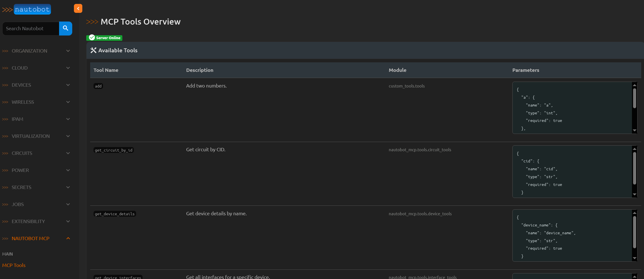Expand the IPAM menu chevron
The image size is (644, 279).
(68, 119)
